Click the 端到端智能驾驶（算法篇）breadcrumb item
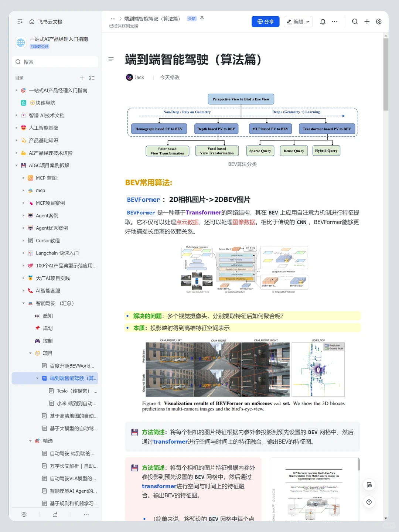399x532 pixels. [153, 18]
